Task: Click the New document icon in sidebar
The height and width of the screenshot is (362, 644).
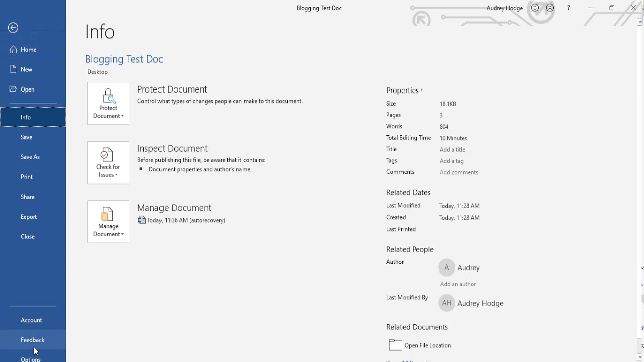Action: pos(13,69)
